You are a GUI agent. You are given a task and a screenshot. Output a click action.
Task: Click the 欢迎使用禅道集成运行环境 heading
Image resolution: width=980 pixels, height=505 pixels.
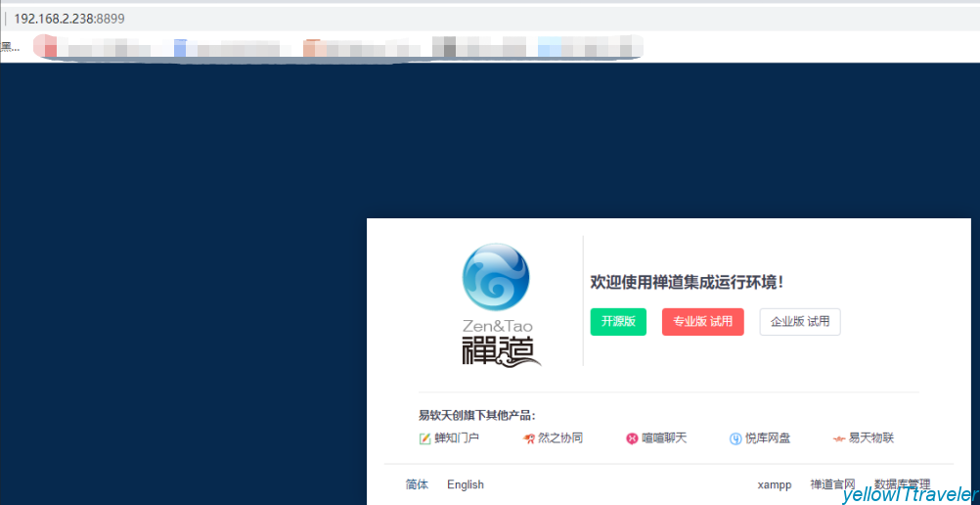pos(687,282)
